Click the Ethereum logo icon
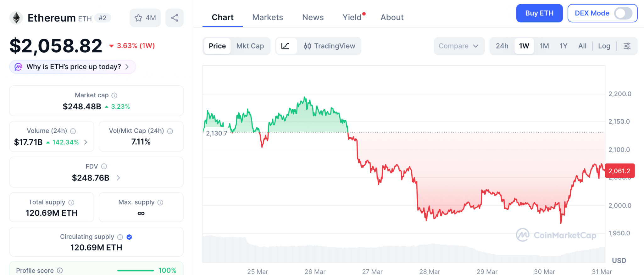The width and height of the screenshot is (644, 275). 16,18
